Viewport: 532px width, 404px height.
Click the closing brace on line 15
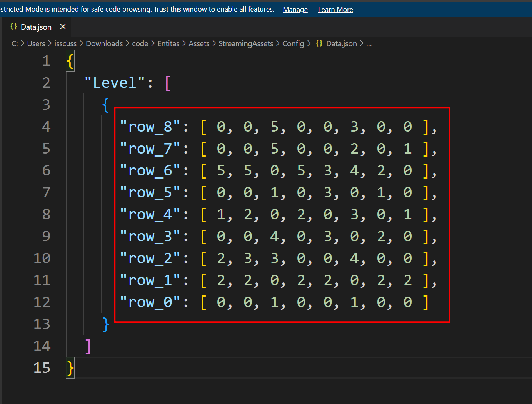pos(70,368)
